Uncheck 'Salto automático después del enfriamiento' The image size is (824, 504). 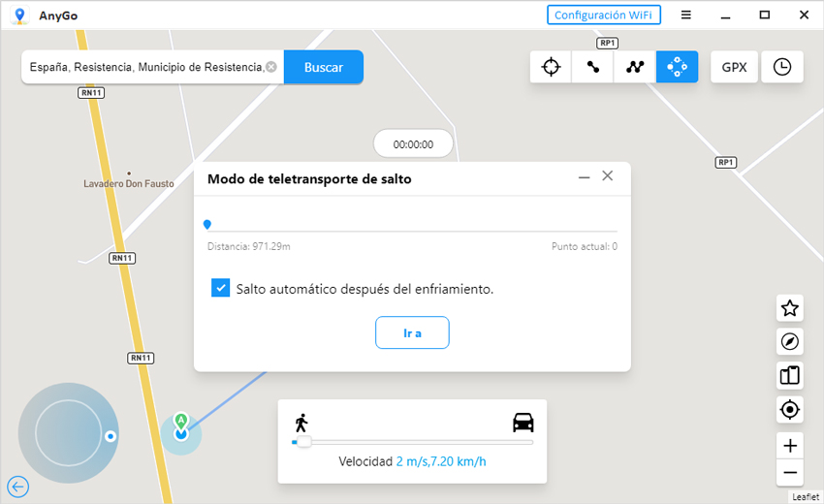(x=221, y=288)
